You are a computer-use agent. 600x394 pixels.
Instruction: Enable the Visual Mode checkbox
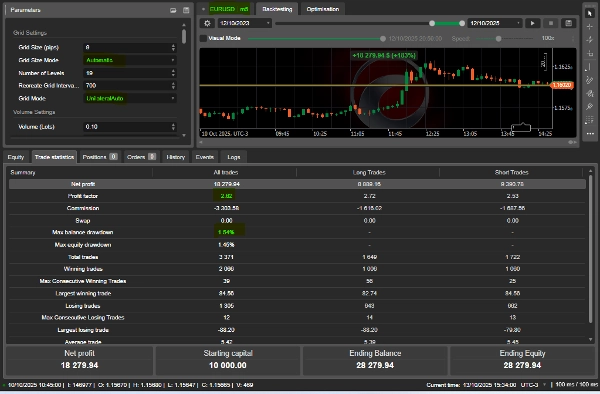tap(203, 38)
